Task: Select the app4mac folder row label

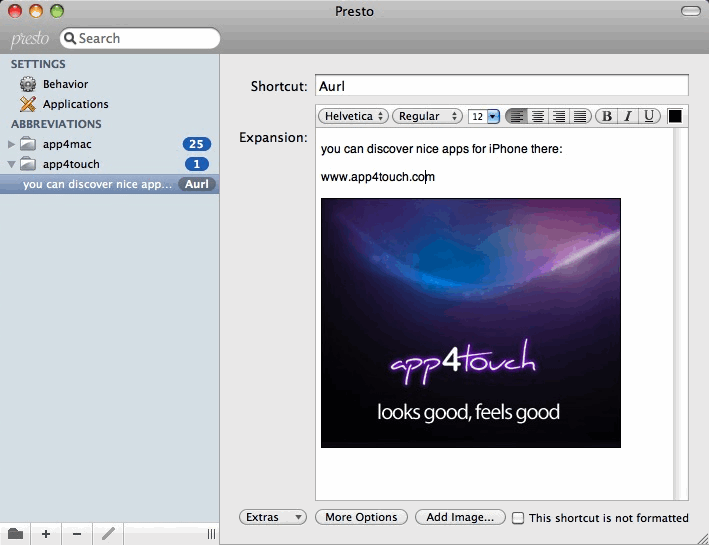Action: pos(67,144)
